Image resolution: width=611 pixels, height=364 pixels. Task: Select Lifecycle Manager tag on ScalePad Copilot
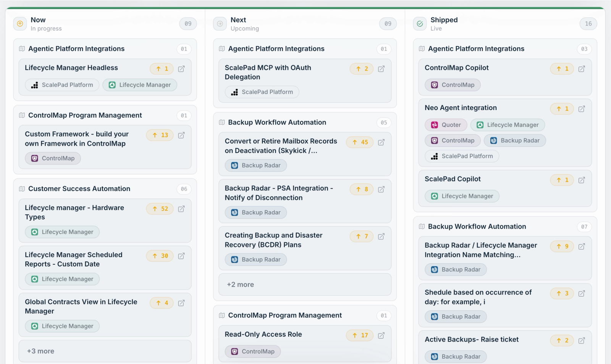pos(462,196)
